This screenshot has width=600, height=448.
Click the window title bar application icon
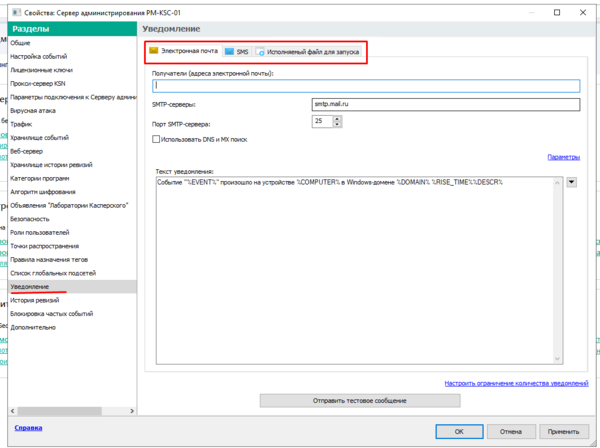click(x=16, y=13)
